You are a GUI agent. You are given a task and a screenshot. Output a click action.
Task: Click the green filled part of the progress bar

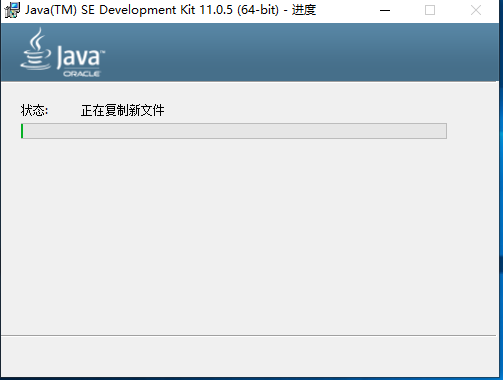point(22,131)
